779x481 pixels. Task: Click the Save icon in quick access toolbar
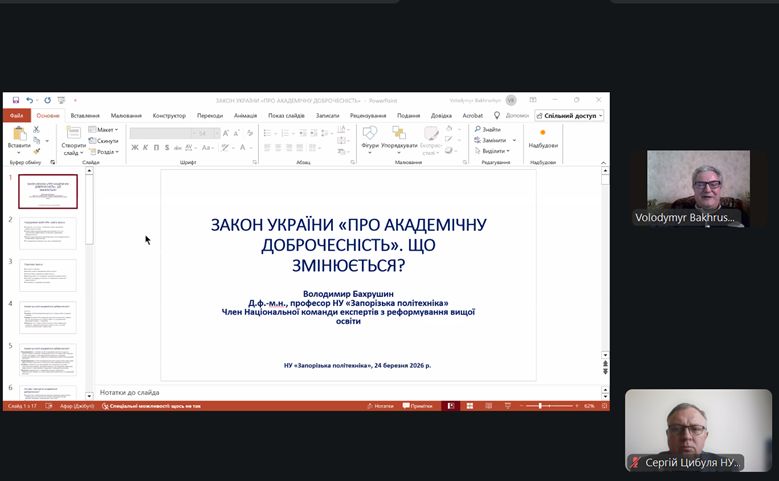coord(16,100)
